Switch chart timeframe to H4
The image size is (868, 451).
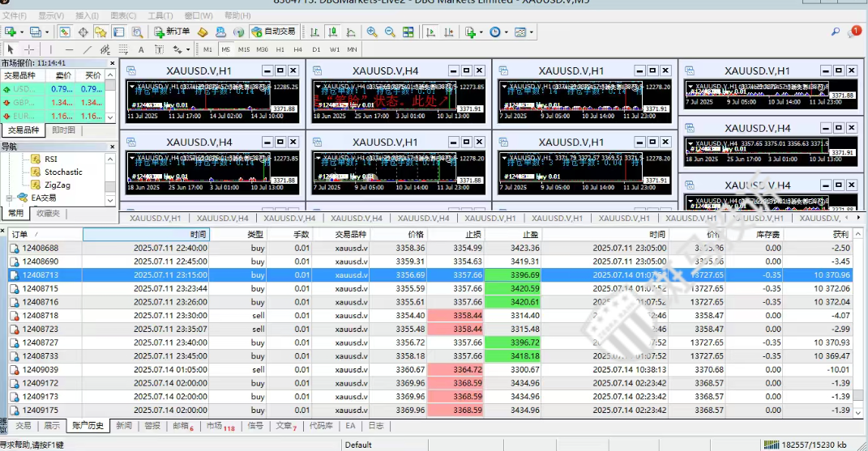pos(298,49)
